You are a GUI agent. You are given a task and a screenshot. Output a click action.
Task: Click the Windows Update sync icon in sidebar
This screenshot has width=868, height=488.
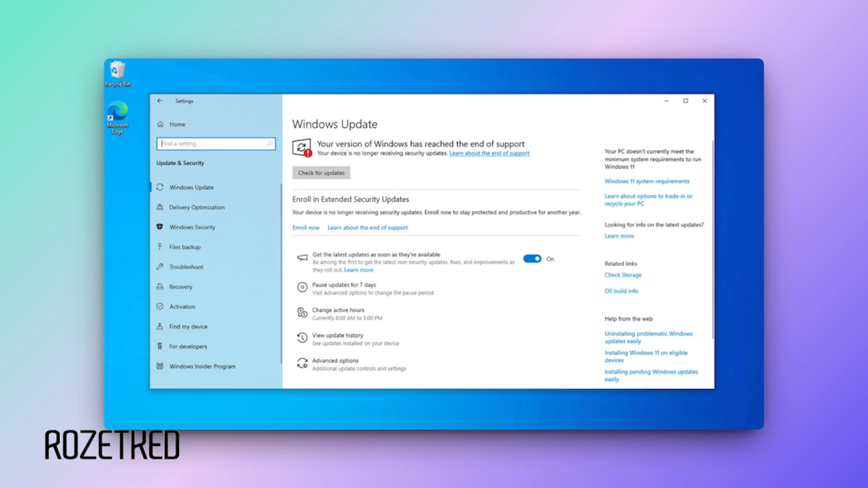tap(160, 187)
